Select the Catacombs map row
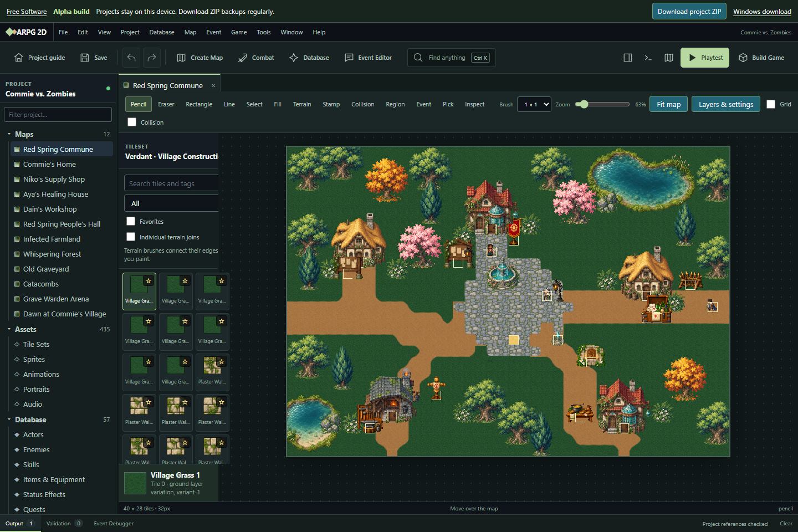The image size is (798, 532). click(x=62, y=284)
